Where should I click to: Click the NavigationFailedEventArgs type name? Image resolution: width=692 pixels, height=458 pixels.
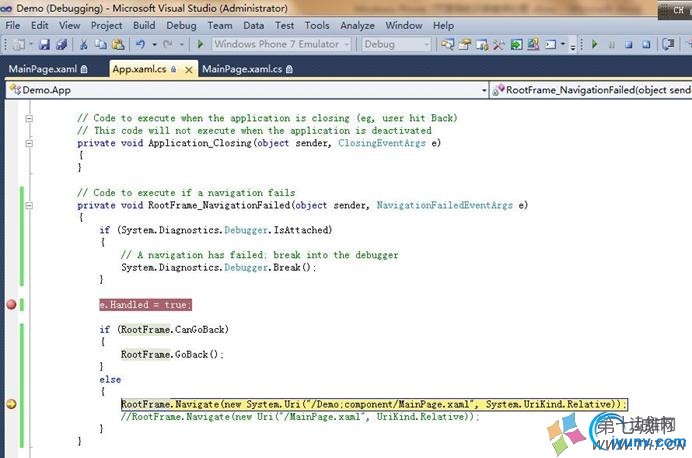444,205
